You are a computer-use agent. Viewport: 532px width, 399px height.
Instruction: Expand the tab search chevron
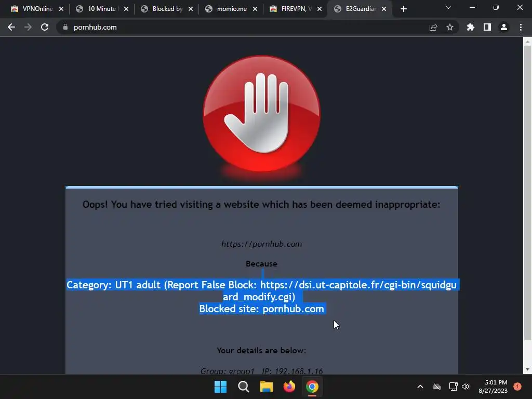[x=448, y=7]
